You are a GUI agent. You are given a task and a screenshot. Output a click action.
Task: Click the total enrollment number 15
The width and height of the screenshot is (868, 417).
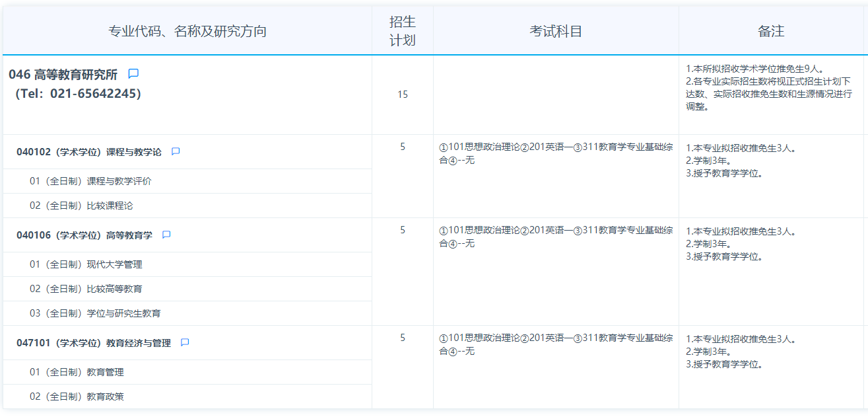[403, 95]
